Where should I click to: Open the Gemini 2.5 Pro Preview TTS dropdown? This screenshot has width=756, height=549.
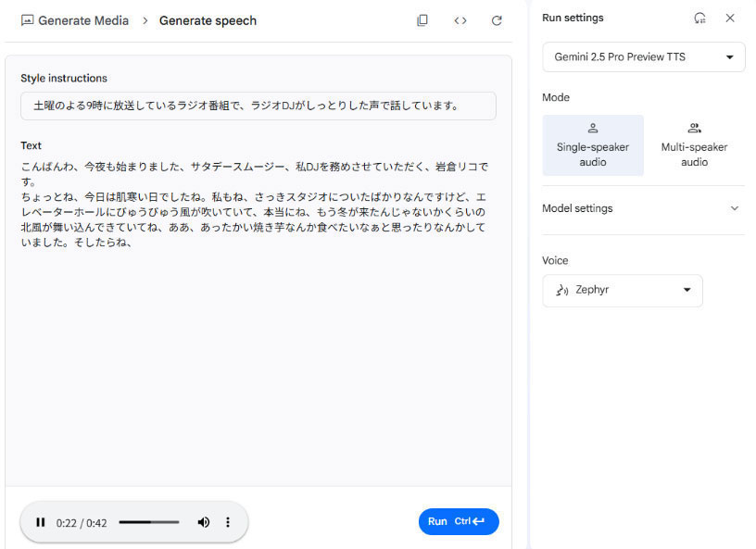click(x=643, y=57)
